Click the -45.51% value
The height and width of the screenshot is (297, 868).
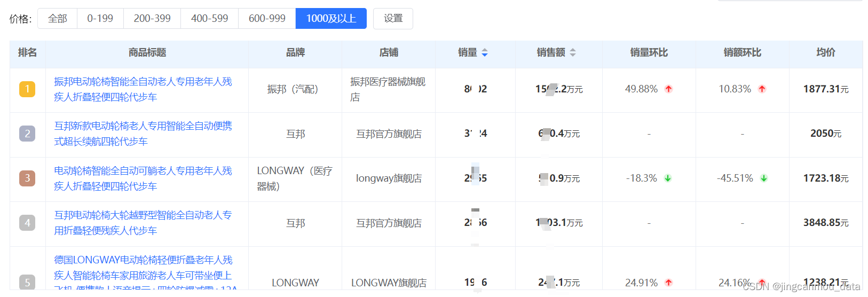tap(735, 178)
